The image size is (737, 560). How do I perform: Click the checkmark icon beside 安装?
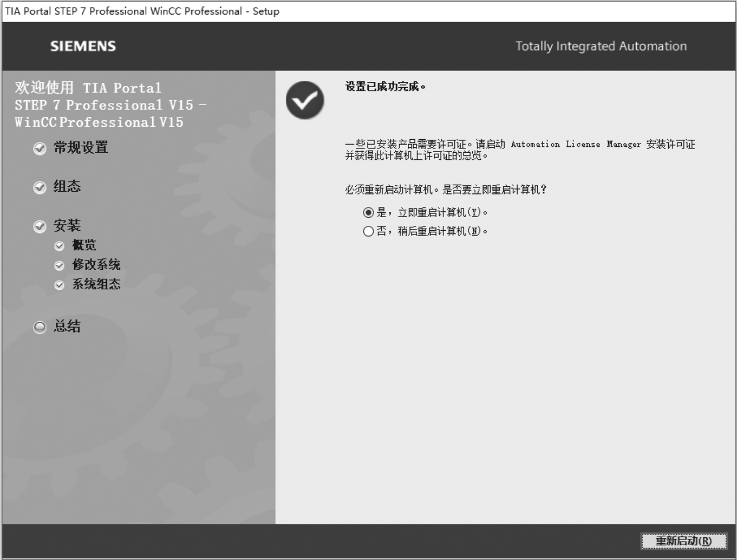pyautogui.click(x=40, y=226)
